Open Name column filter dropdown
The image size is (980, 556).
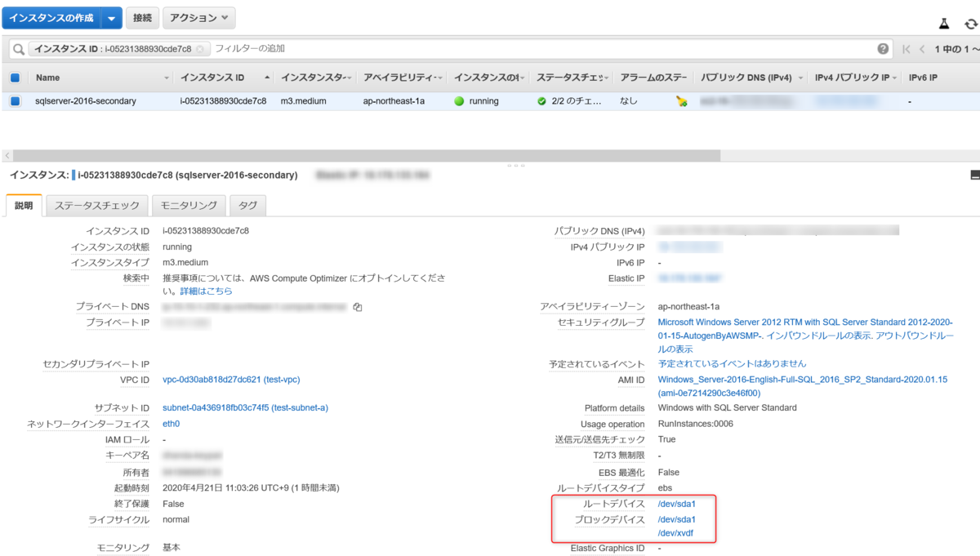point(167,78)
